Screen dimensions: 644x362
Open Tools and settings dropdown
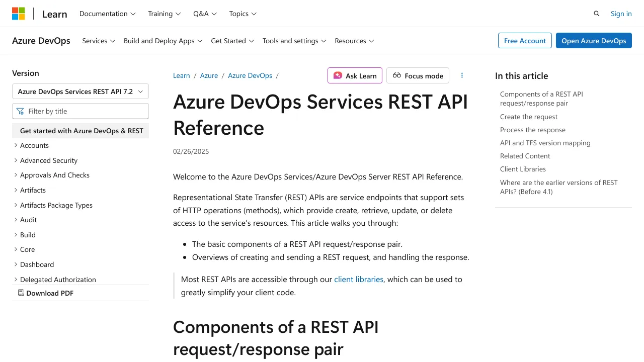(294, 41)
